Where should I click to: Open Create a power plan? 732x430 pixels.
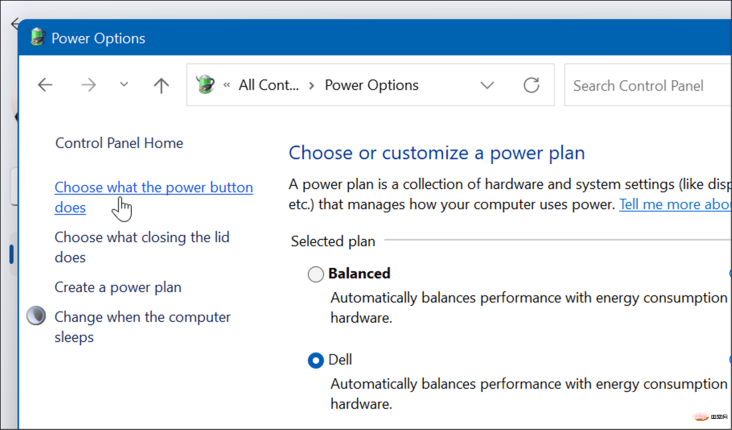pyautogui.click(x=118, y=287)
